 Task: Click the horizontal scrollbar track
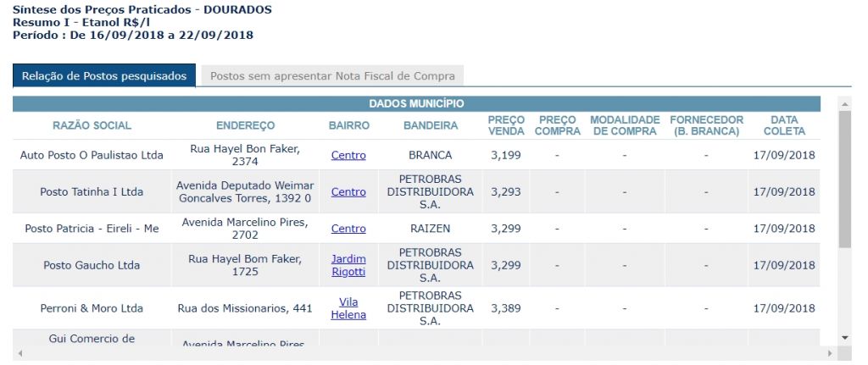(425, 353)
